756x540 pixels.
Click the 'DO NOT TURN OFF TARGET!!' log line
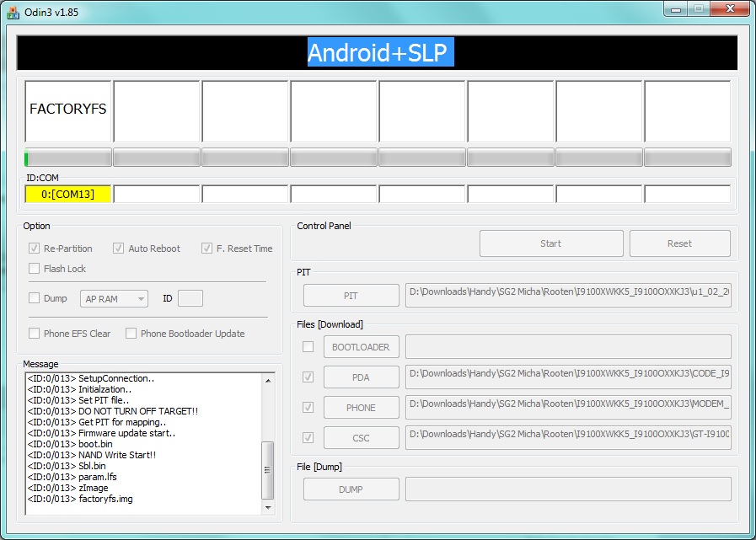point(113,411)
